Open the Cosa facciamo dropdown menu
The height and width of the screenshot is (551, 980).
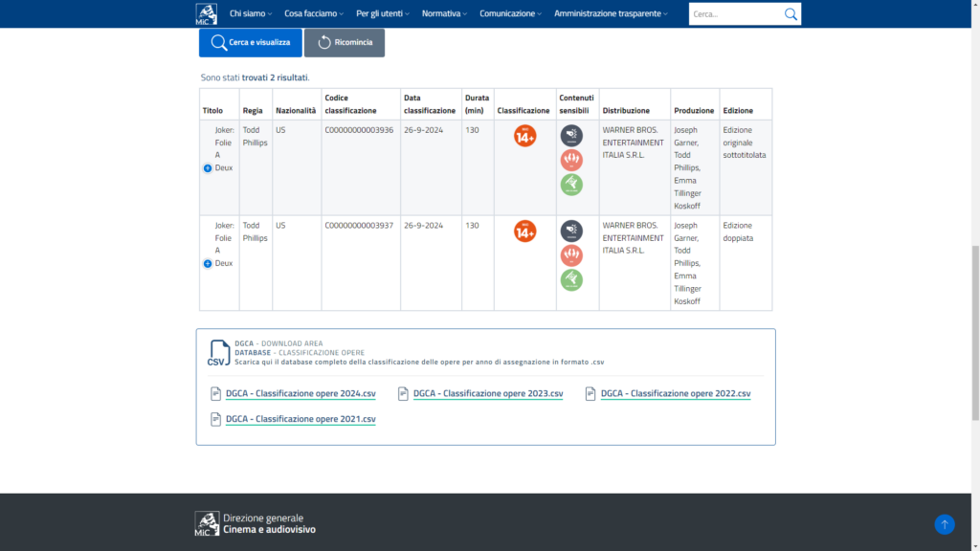(314, 13)
